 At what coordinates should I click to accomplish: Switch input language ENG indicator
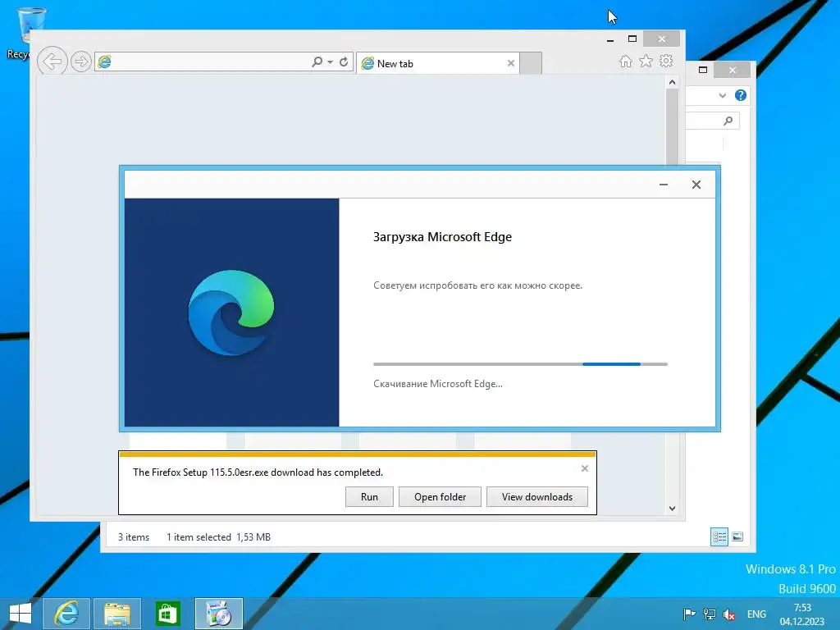click(756, 614)
